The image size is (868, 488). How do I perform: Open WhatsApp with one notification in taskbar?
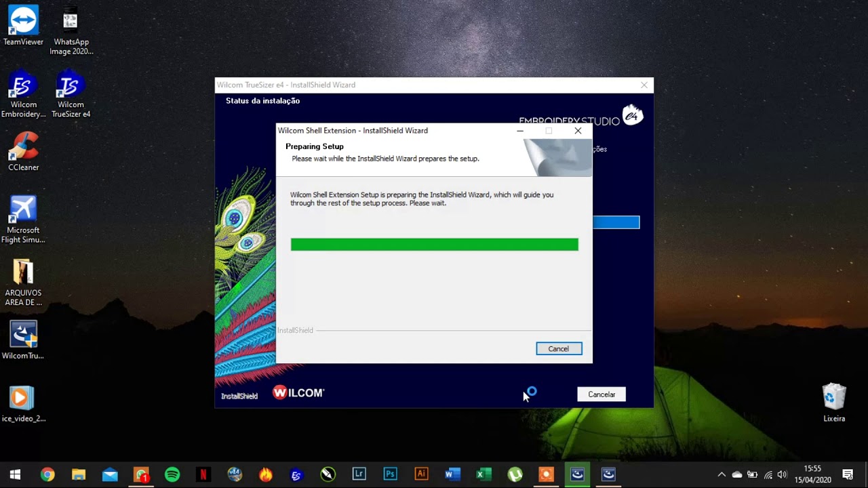141,474
